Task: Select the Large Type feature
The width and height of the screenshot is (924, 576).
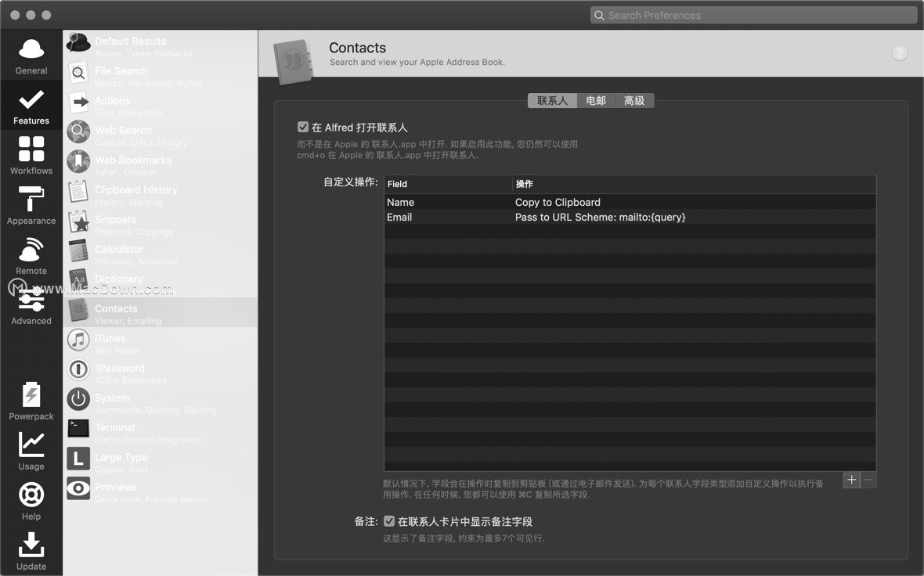Action: pyautogui.click(x=161, y=461)
